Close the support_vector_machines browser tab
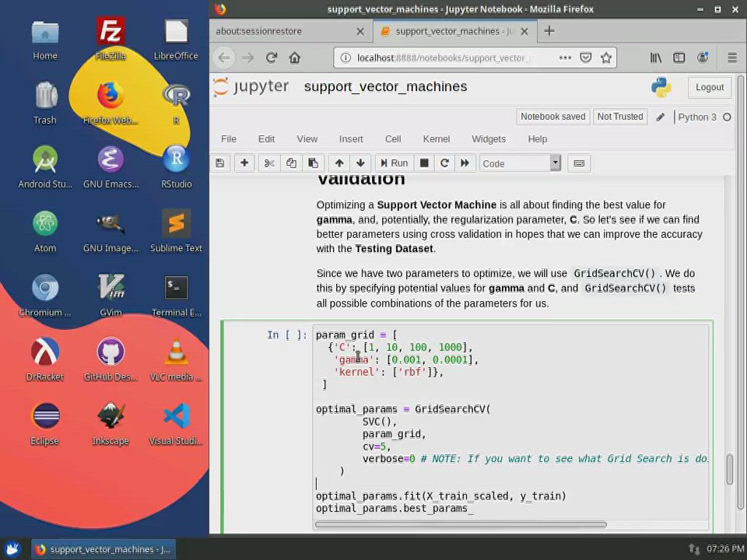The height and width of the screenshot is (560, 747). 524,31
